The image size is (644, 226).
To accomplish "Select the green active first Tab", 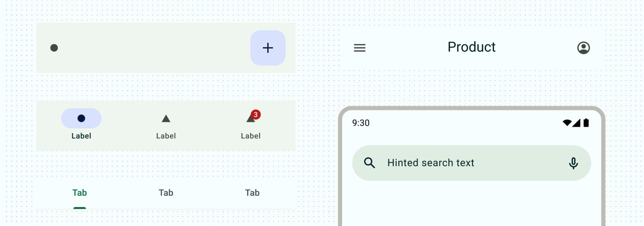I will click(x=80, y=193).
